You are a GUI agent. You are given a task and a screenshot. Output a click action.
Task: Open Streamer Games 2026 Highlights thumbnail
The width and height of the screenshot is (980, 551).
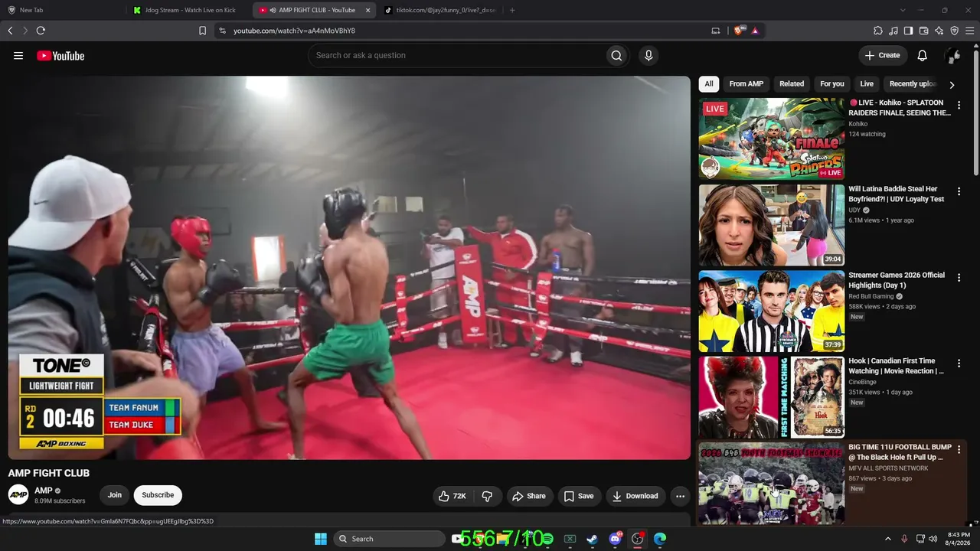point(772,311)
